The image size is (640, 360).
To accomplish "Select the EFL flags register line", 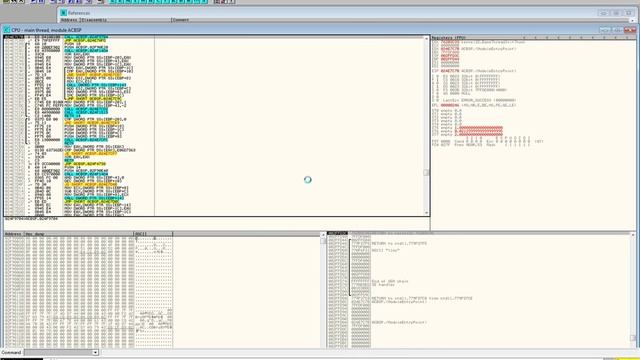I will pos(474,105).
